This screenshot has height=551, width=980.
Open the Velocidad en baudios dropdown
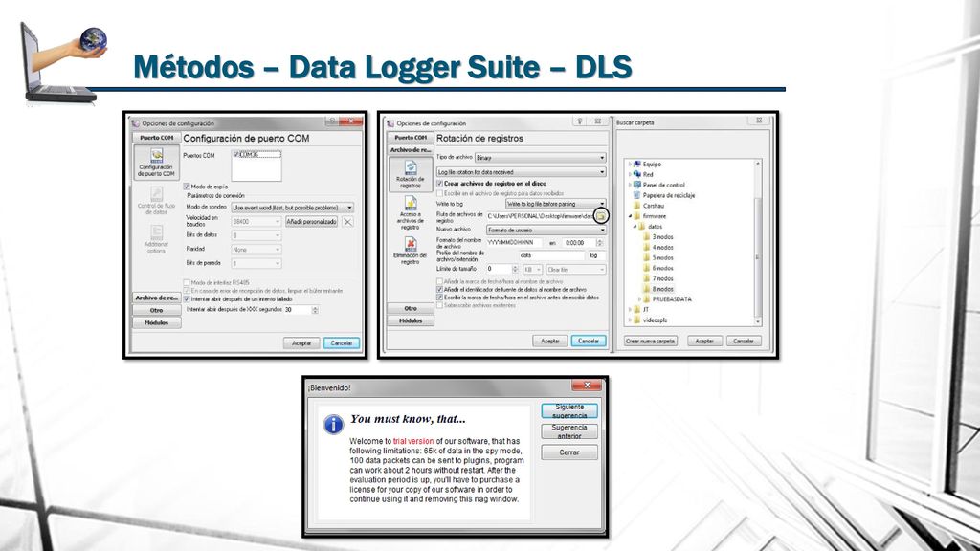(256, 222)
